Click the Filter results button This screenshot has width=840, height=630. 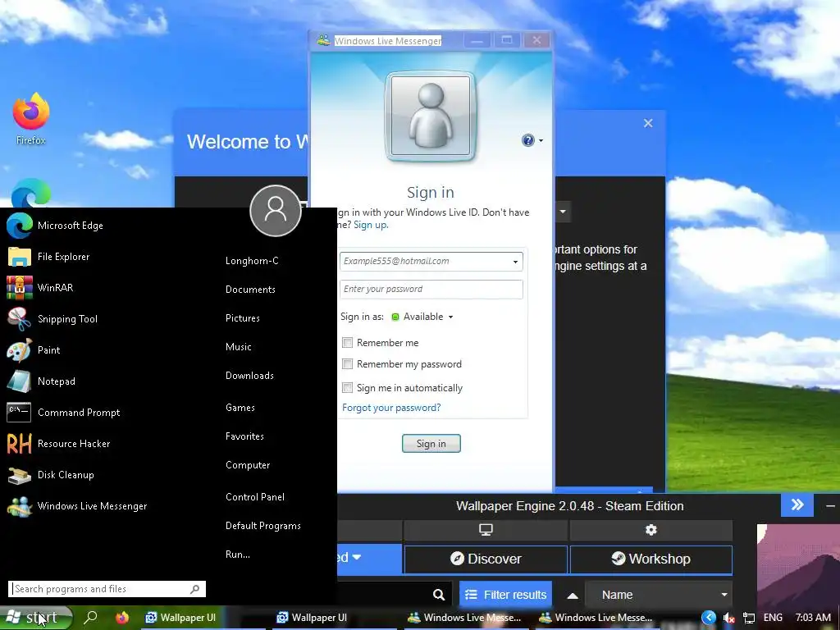tap(505, 595)
